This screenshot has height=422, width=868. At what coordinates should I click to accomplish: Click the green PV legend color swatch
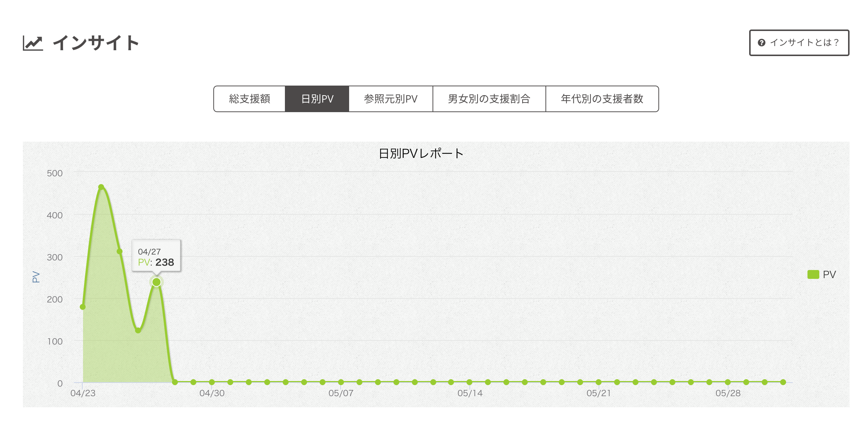pyautogui.click(x=813, y=274)
